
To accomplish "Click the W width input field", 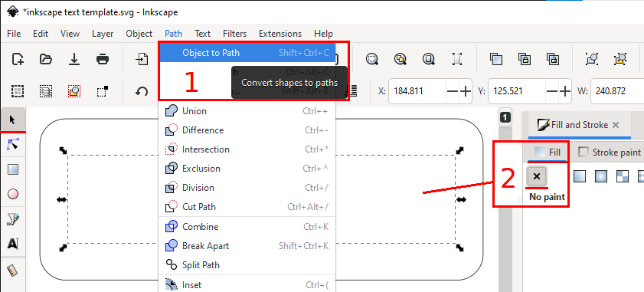I will coord(617,91).
